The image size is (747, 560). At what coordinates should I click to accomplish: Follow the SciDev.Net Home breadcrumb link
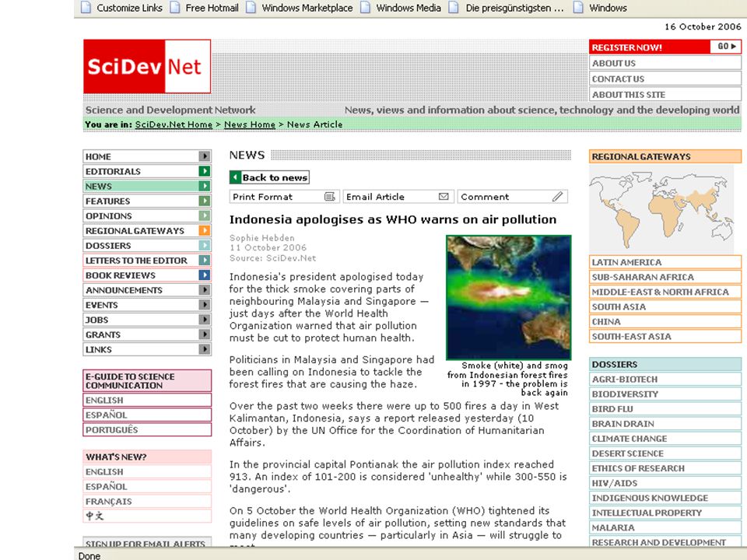click(174, 124)
